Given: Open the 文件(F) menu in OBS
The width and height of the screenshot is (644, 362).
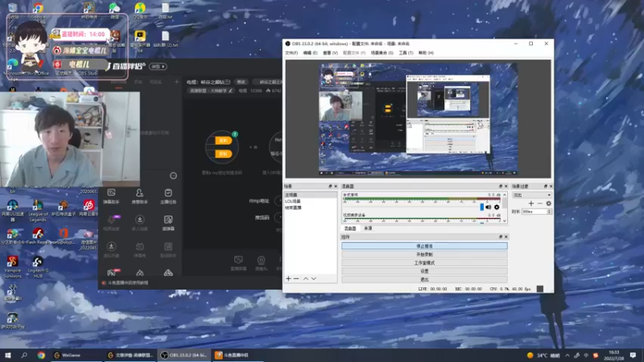Looking at the screenshot, I should (291, 53).
